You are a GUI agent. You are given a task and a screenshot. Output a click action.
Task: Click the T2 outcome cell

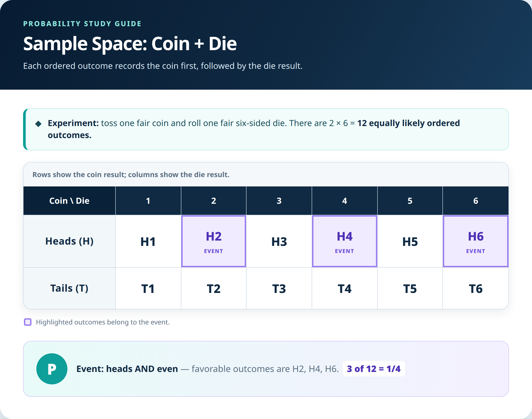(x=213, y=289)
